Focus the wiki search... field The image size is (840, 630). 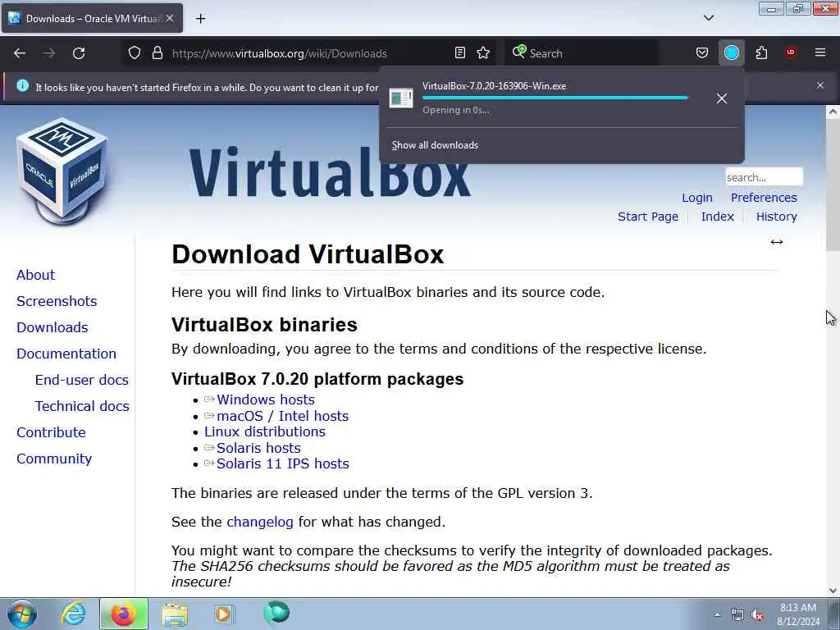(x=764, y=177)
